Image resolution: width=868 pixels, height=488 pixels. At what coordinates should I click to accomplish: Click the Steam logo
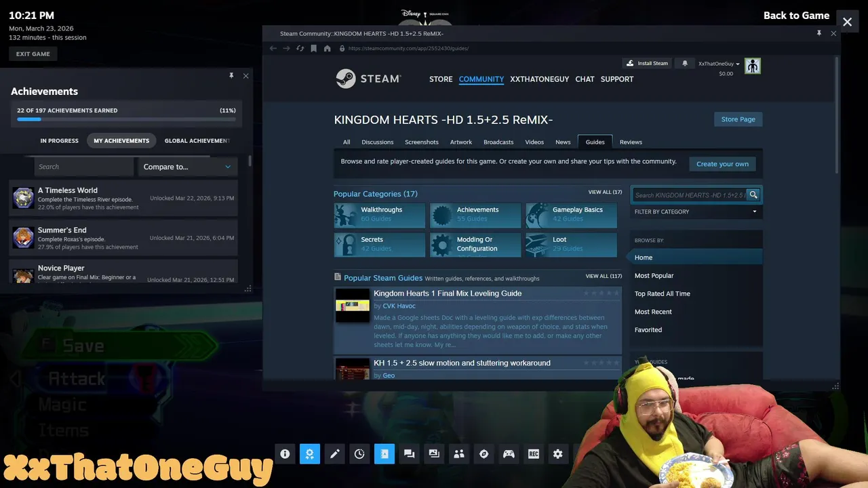pos(368,79)
